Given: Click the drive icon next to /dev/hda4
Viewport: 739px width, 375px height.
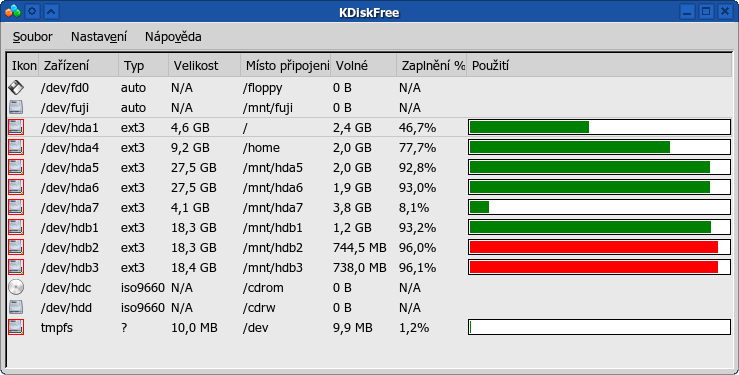Looking at the screenshot, I should [16, 147].
